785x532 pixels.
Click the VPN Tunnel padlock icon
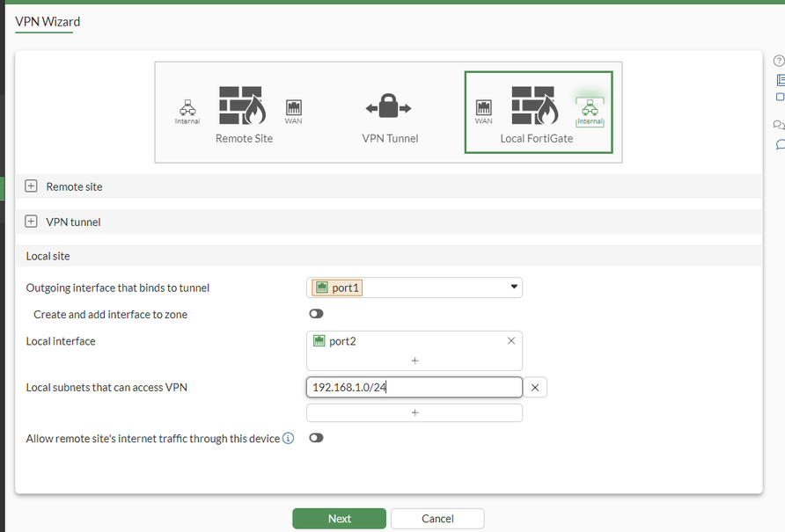point(388,106)
